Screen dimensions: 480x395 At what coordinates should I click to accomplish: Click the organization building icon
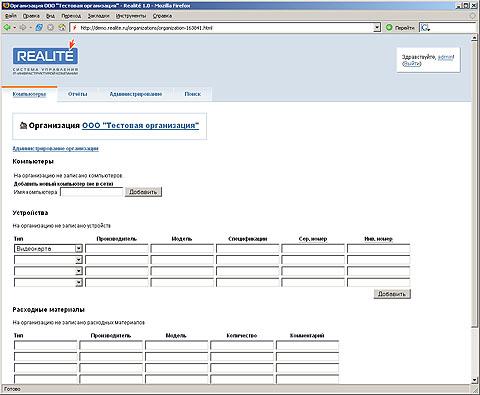pos(23,126)
